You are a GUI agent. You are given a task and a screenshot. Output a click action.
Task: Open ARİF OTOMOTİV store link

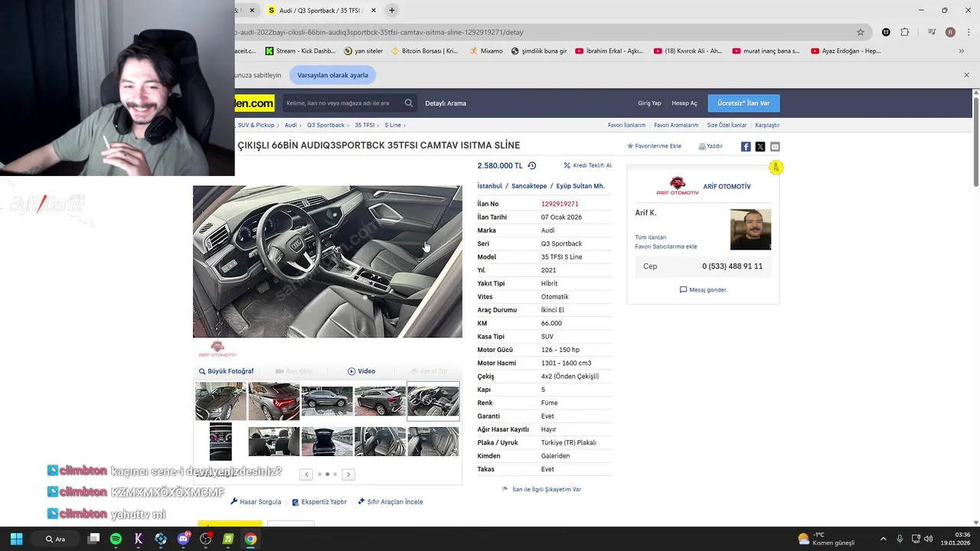(x=727, y=187)
